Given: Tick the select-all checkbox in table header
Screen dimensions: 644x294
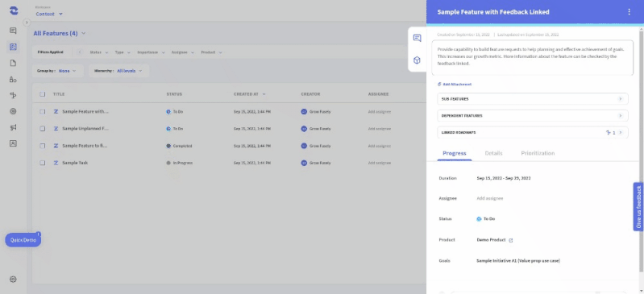Looking at the screenshot, I should point(42,94).
